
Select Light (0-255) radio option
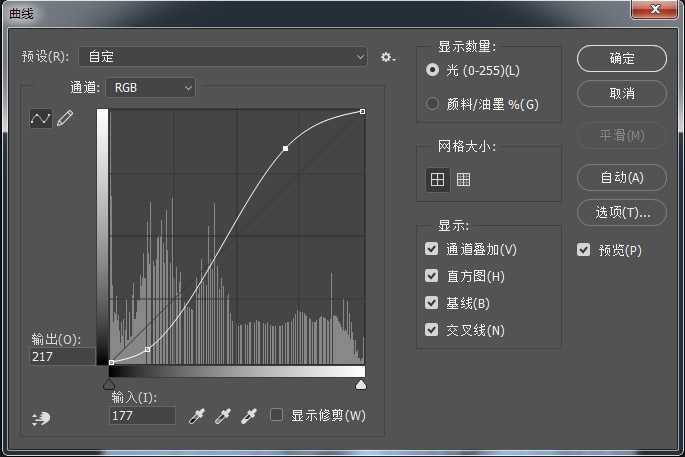[x=432, y=70]
